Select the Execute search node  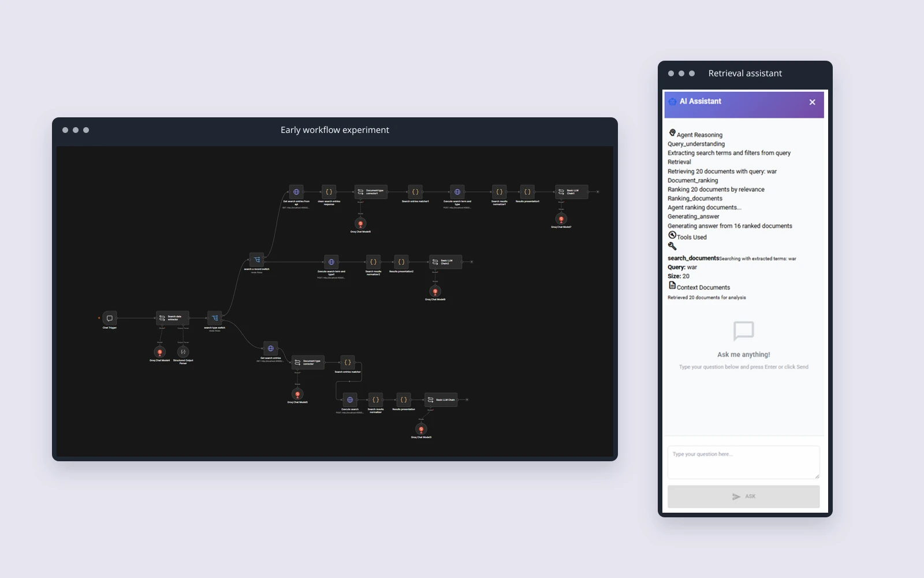pyautogui.click(x=350, y=400)
